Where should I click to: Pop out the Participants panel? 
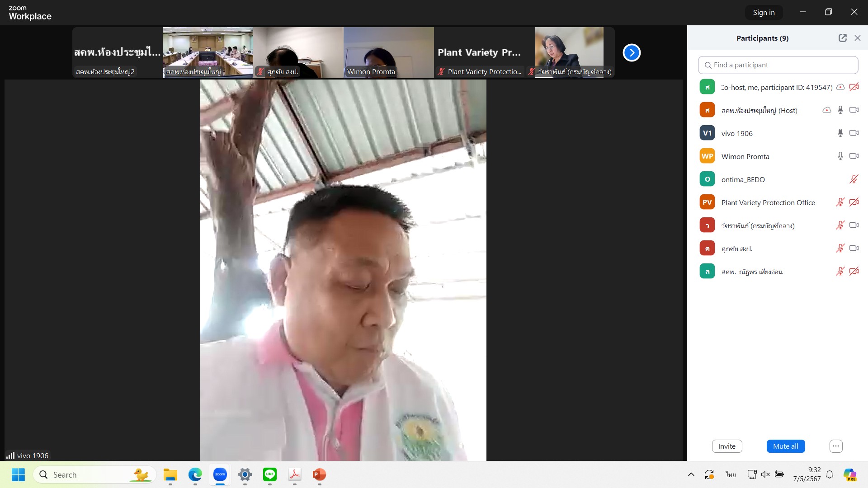(843, 38)
